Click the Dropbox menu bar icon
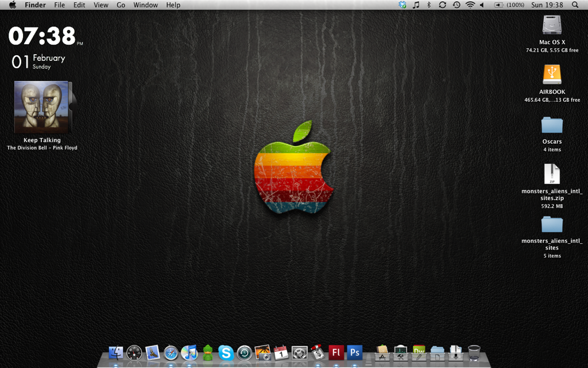 [403, 5]
